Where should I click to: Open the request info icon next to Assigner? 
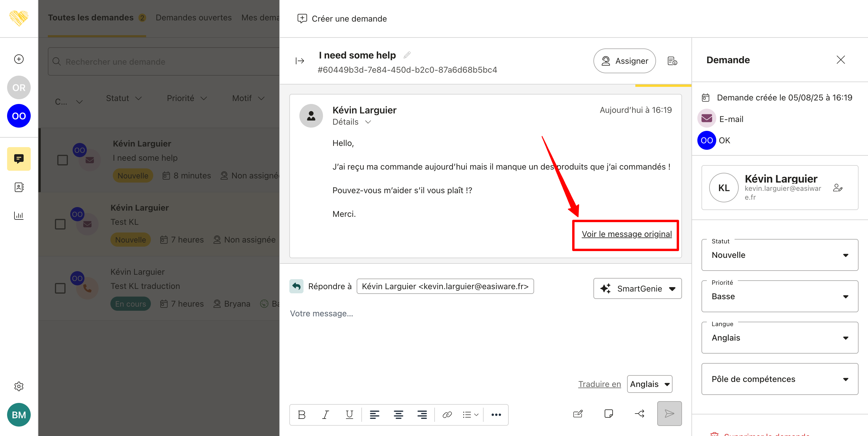672,61
